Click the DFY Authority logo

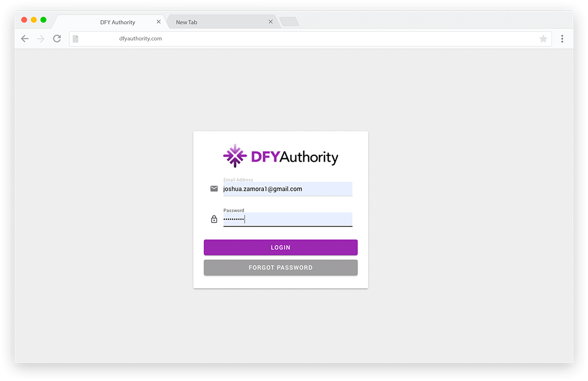pos(281,156)
